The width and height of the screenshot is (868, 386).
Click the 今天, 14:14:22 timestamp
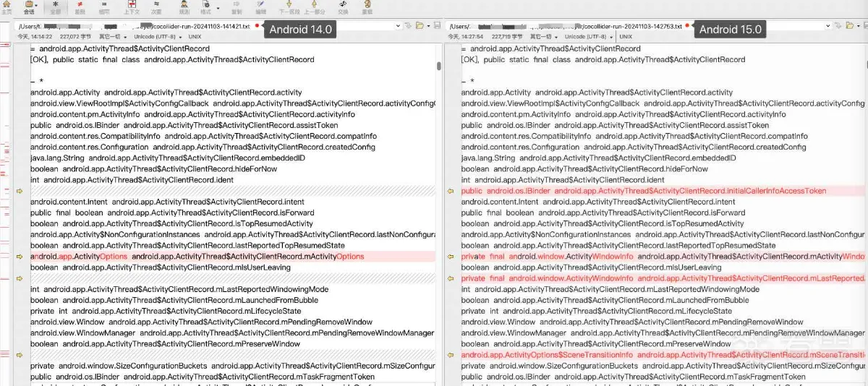pos(35,36)
